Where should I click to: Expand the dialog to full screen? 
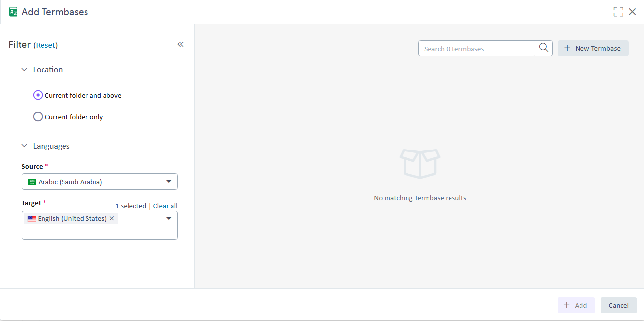[618, 12]
